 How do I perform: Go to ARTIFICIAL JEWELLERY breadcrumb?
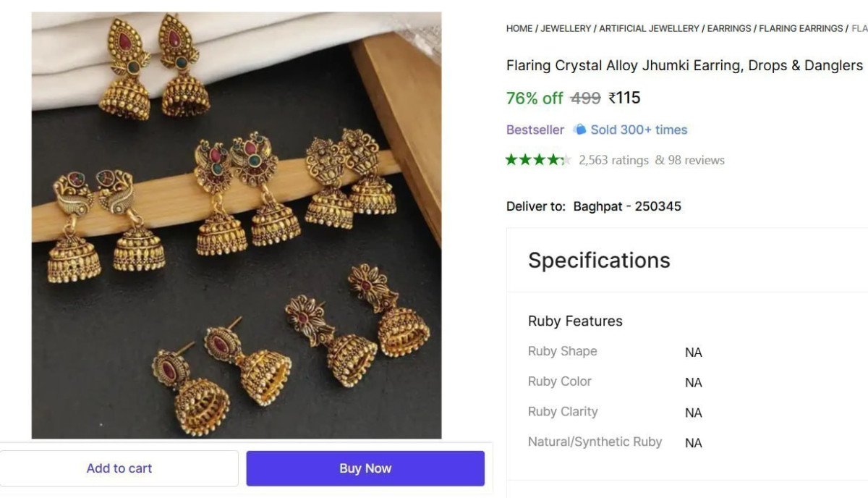(649, 28)
